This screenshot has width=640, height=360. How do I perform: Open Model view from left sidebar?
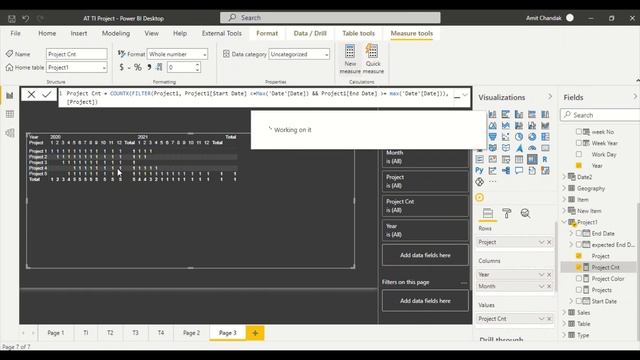click(x=10, y=133)
